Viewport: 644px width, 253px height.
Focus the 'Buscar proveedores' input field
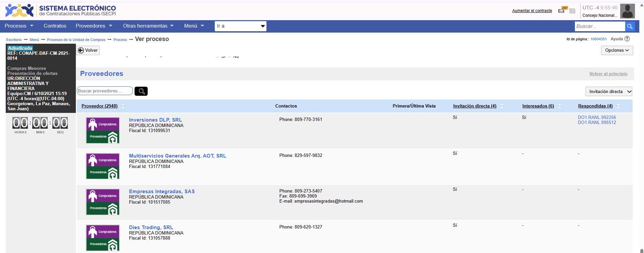(104, 91)
